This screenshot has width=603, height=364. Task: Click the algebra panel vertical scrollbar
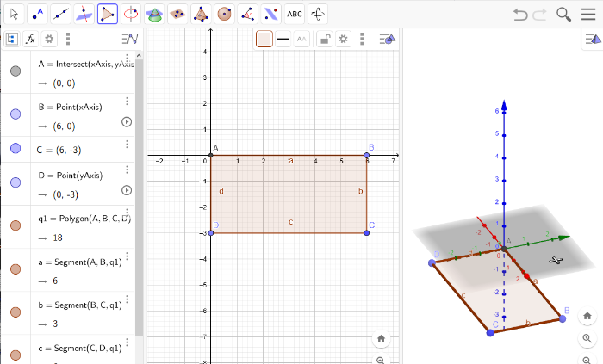[x=139, y=196]
